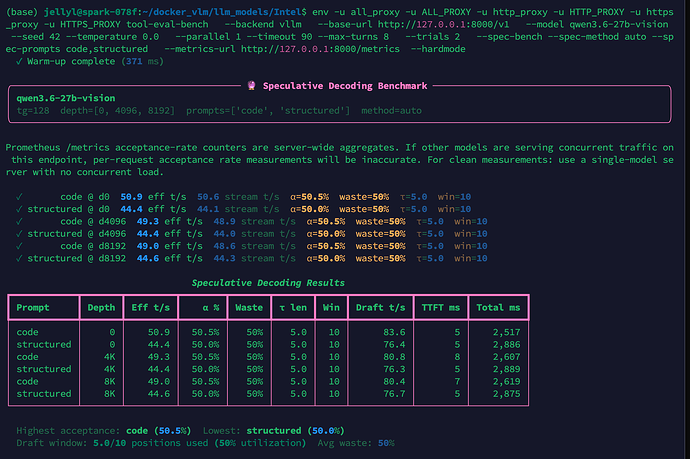690x459 pixels.
Task: Click 'method=auto' in the benchmark box
Action: 392,110
